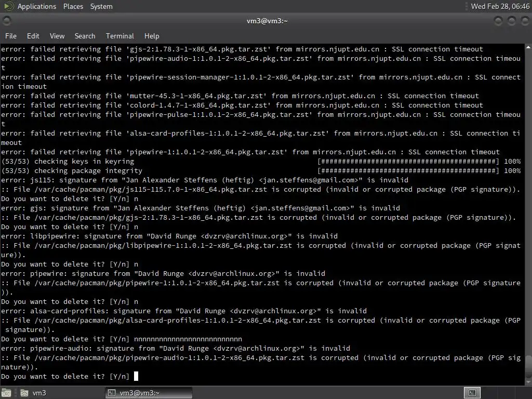Click the 'error: gjs: signature' line

201,208
